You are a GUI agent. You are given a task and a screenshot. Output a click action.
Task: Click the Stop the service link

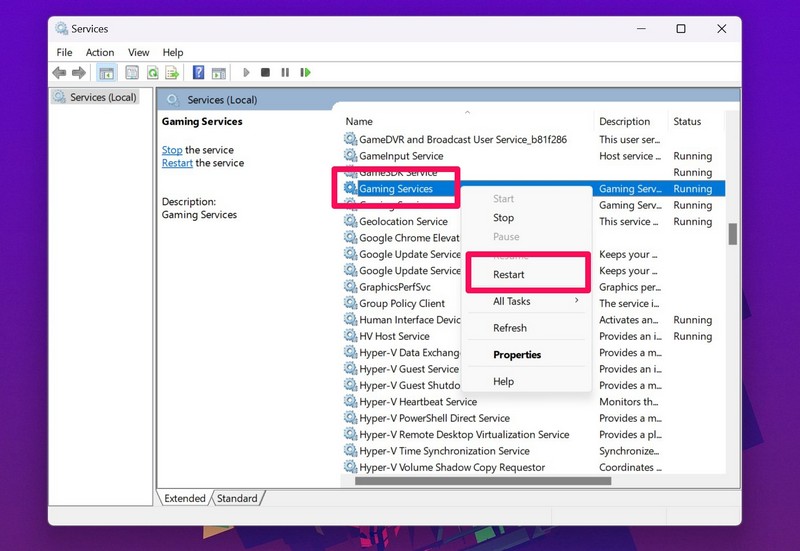[172, 150]
